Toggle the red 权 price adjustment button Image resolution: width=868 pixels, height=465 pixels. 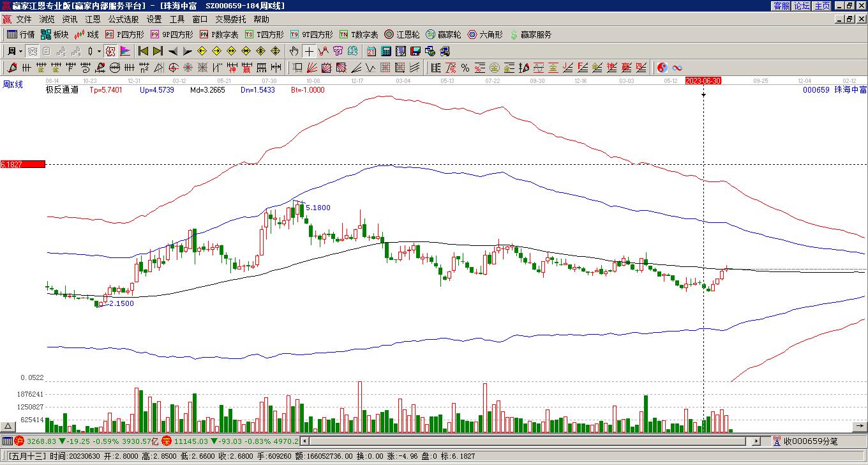(x=110, y=51)
